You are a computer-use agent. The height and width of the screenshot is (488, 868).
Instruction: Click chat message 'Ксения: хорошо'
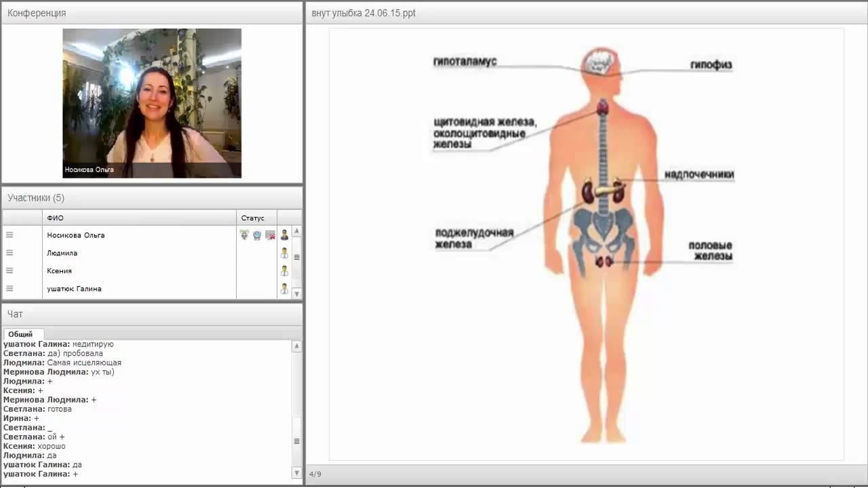(35, 446)
